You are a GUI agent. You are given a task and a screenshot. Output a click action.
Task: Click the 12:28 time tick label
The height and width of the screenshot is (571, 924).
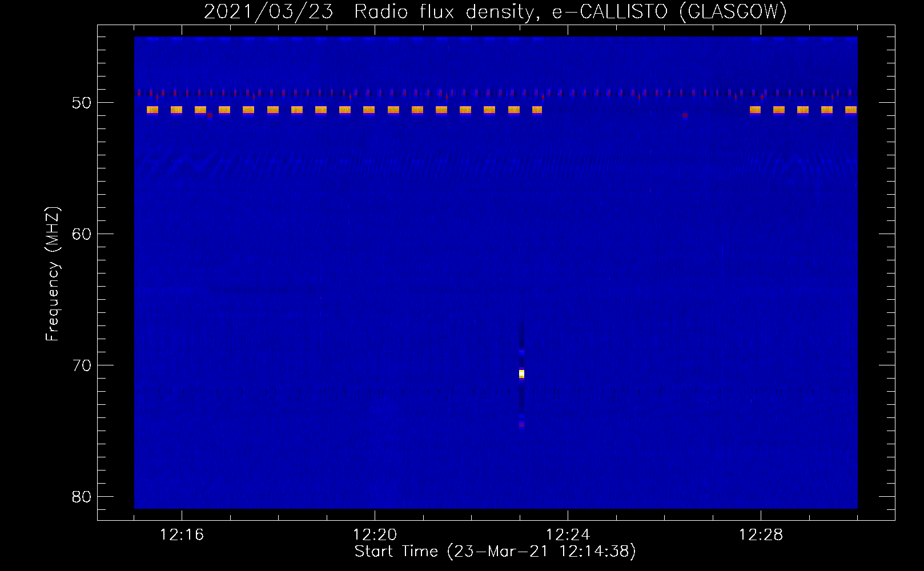tap(761, 535)
